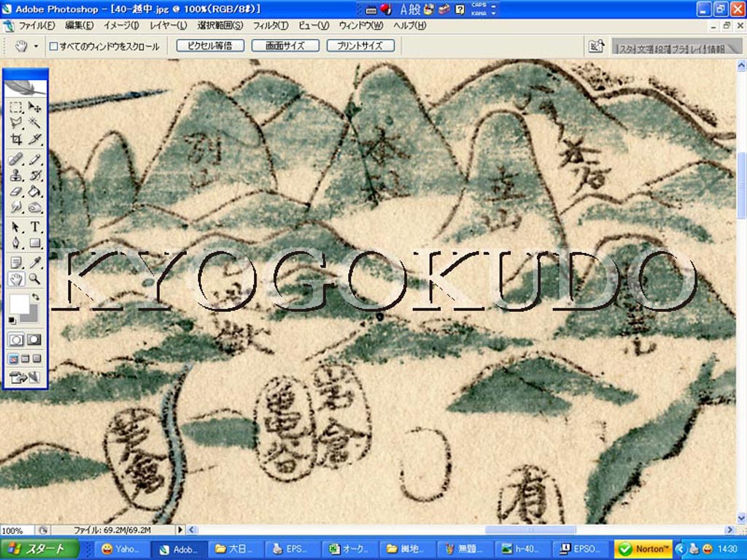This screenshot has width=747, height=560.
Task: Reset to default black and white colors
Action: 12,321
